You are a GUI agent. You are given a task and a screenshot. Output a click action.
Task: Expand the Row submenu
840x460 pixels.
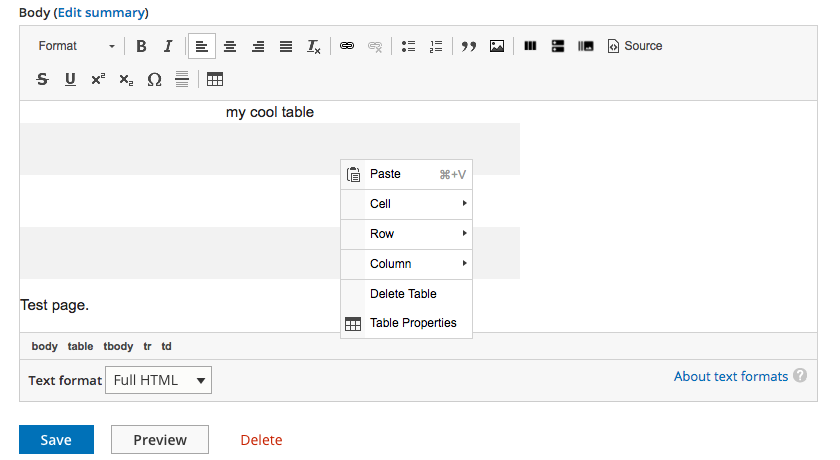pyautogui.click(x=406, y=234)
